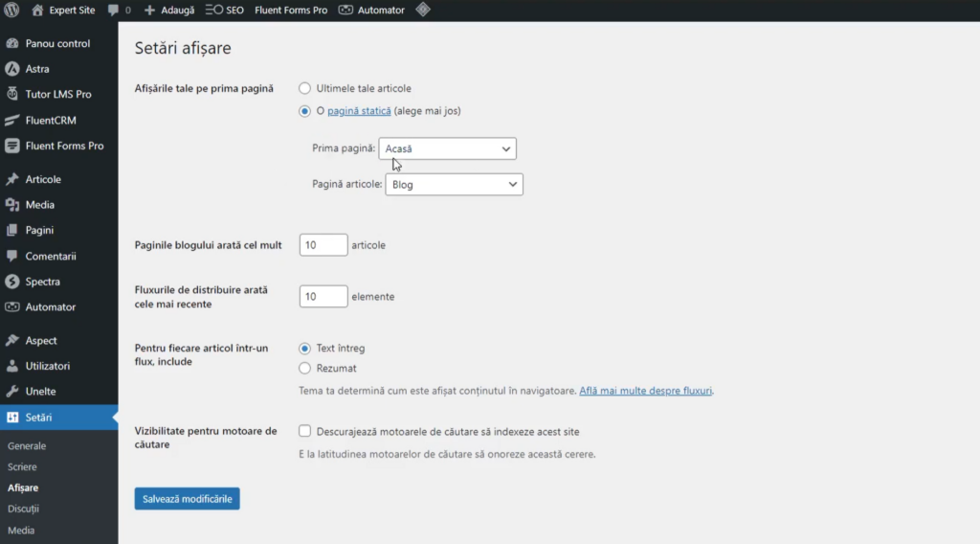The width and height of the screenshot is (980, 544).
Task: Click the WordPress logo icon
Action: point(12,11)
